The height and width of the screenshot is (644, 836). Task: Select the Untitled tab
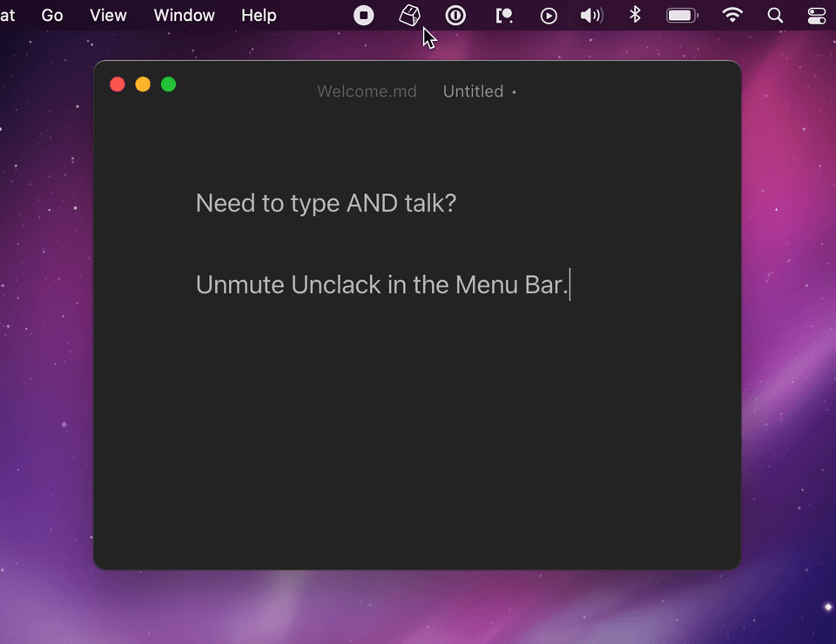click(x=474, y=91)
